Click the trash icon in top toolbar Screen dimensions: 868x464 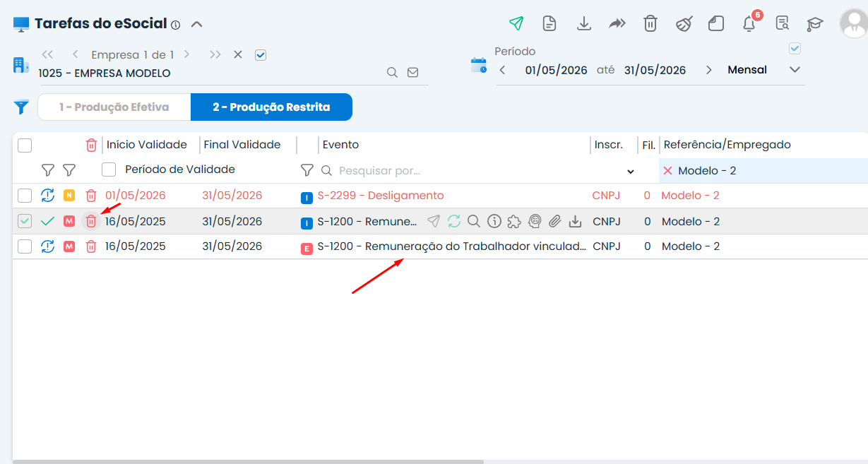650,23
